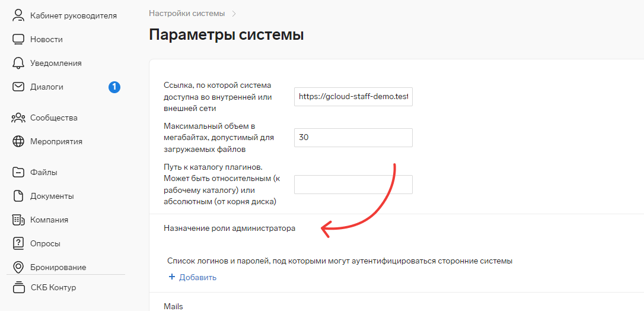This screenshot has height=311, width=644.
Task: Open Бронирование section
Action: 58,268
